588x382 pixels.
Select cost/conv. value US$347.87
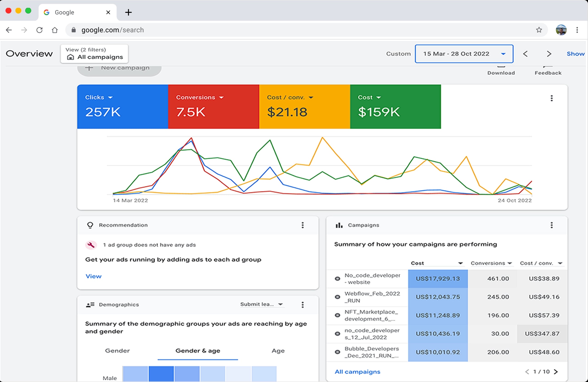[542, 334]
